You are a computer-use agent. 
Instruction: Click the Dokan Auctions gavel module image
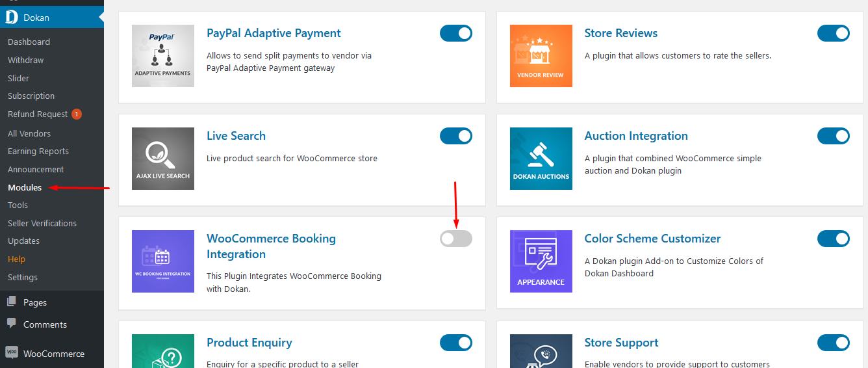541,159
